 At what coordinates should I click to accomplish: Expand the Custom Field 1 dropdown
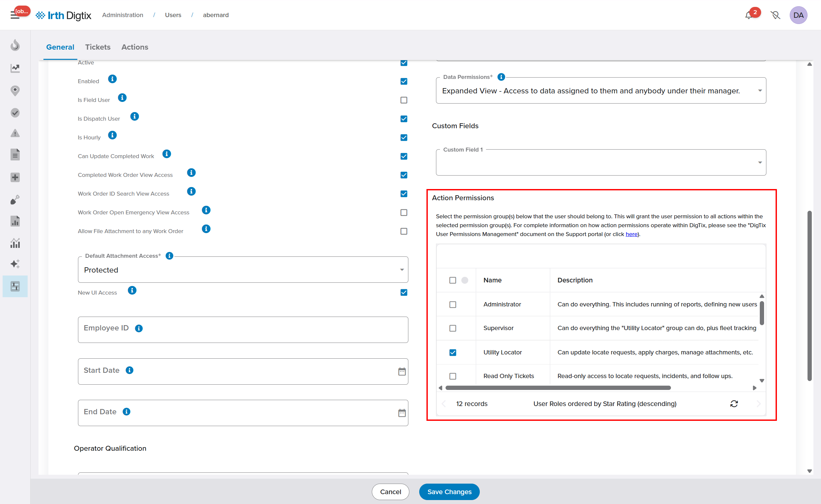[x=759, y=163]
